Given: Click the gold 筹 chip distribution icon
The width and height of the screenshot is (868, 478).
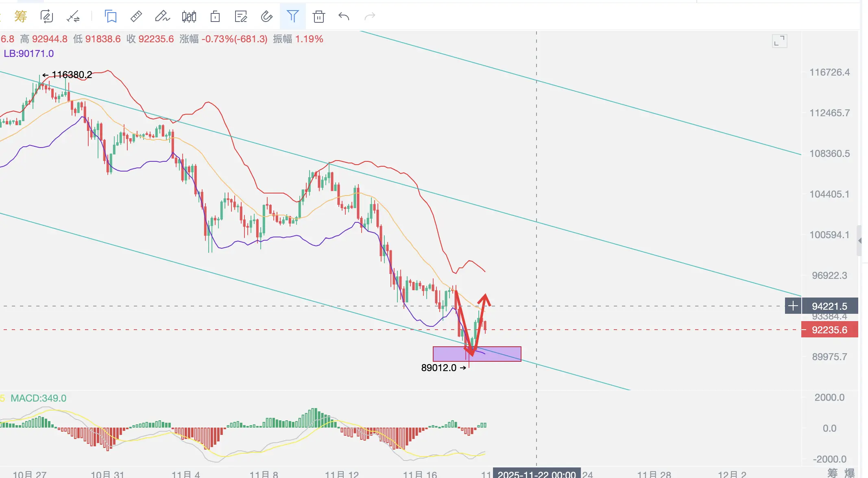Looking at the screenshot, I should coord(20,17).
